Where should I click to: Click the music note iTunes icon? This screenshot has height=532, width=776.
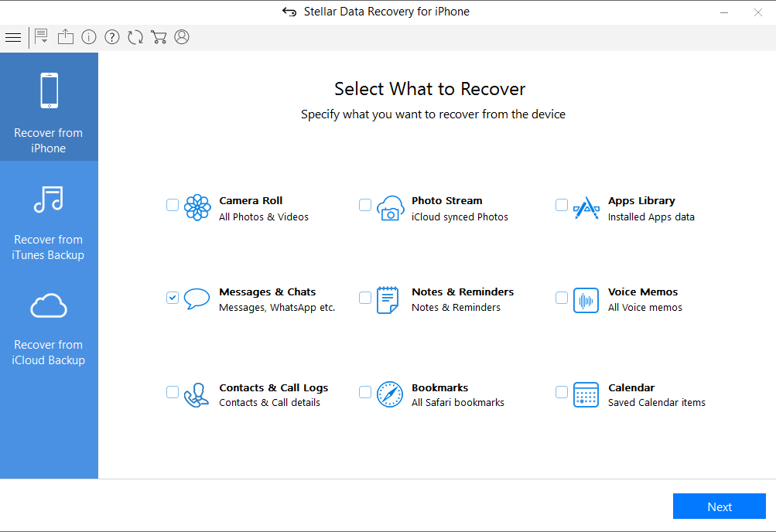click(x=49, y=199)
